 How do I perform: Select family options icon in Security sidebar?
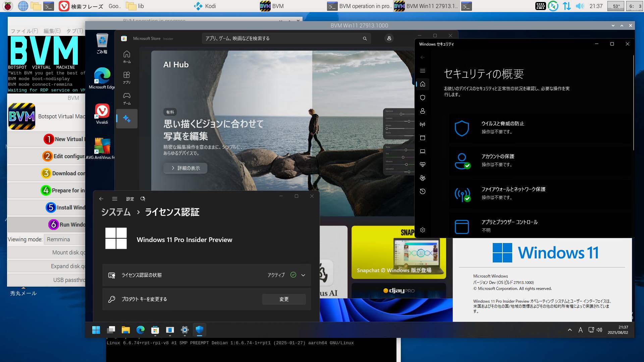(x=423, y=178)
